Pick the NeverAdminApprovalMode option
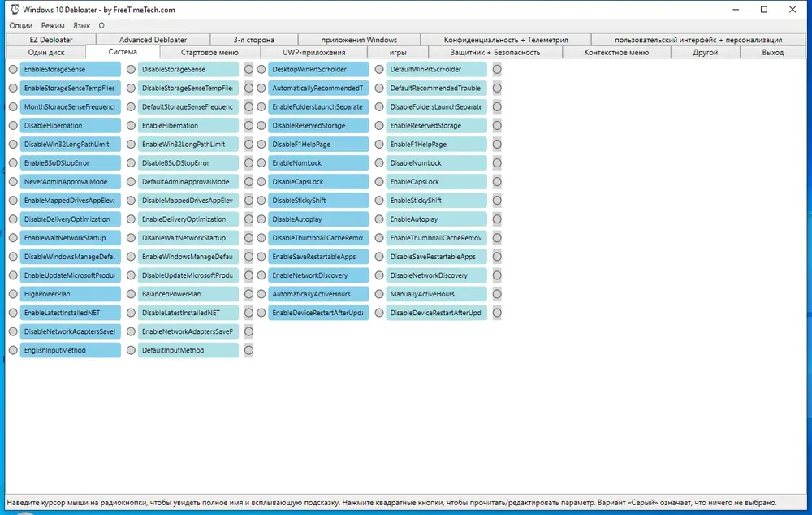Viewport: 812px width, 515px height. [x=13, y=181]
